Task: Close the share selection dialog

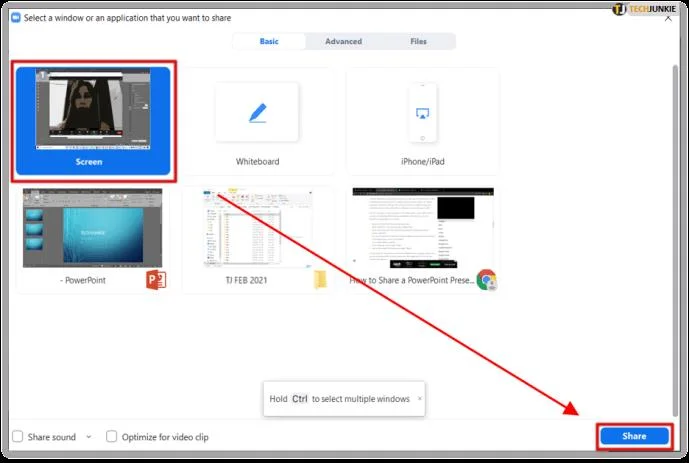Action: pos(668,18)
